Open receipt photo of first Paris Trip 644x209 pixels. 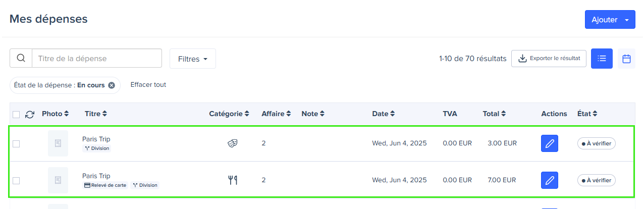(58, 143)
